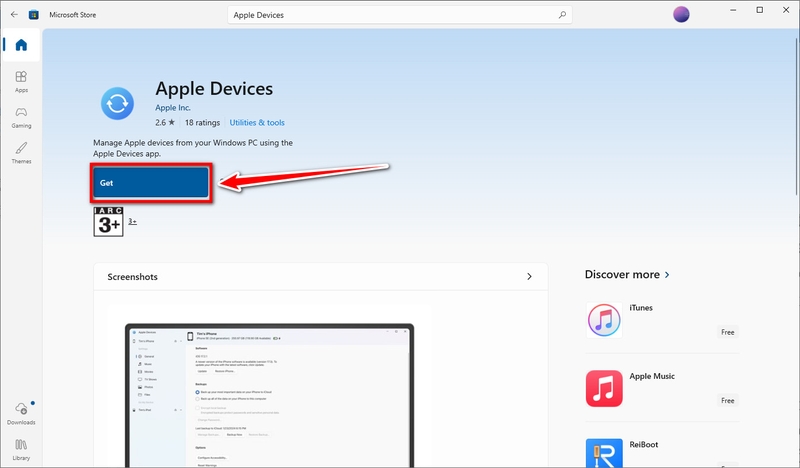800x468 pixels.
Task: Open the Home section in sidebar
Action: point(21,45)
